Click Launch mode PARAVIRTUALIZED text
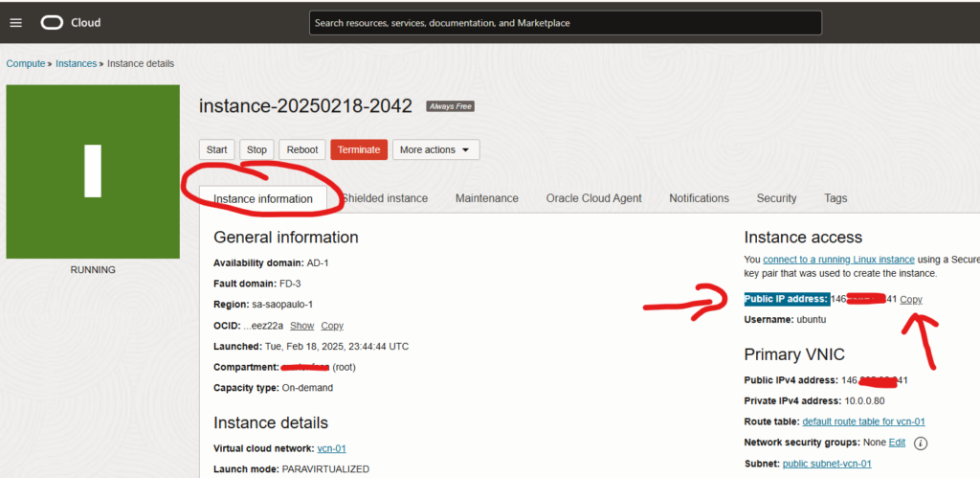Image resolution: width=980 pixels, height=478 pixels. click(291, 469)
